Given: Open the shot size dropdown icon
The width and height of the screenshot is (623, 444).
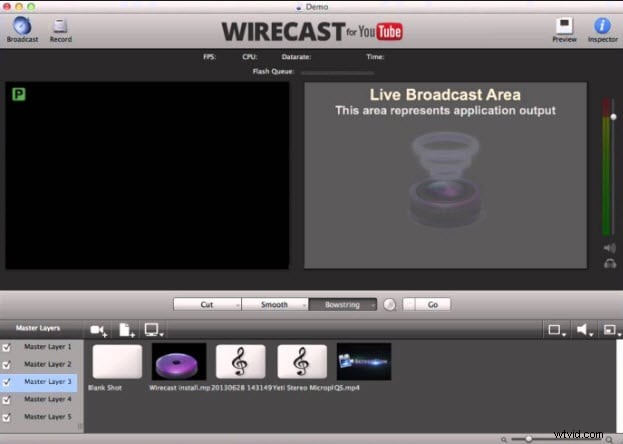Looking at the screenshot, I should [611, 330].
